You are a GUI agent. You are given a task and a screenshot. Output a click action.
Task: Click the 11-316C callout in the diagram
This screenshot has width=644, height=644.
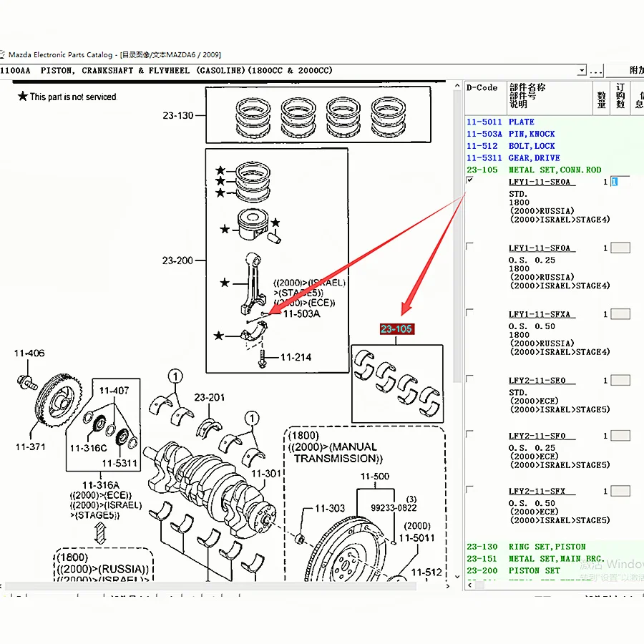[88, 448]
